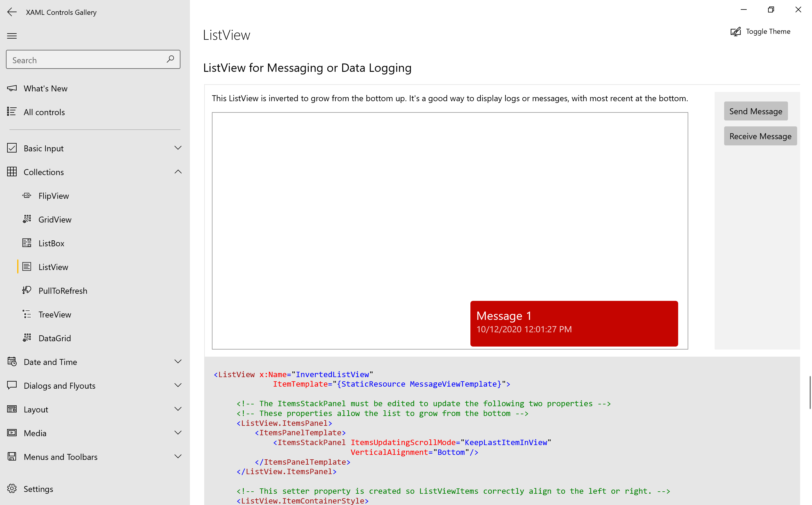Collapse the Collections category
812x505 pixels.
tap(178, 171)
